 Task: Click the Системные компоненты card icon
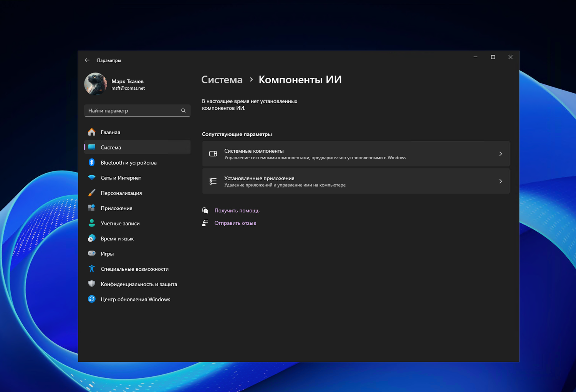[x=213, y=154]
